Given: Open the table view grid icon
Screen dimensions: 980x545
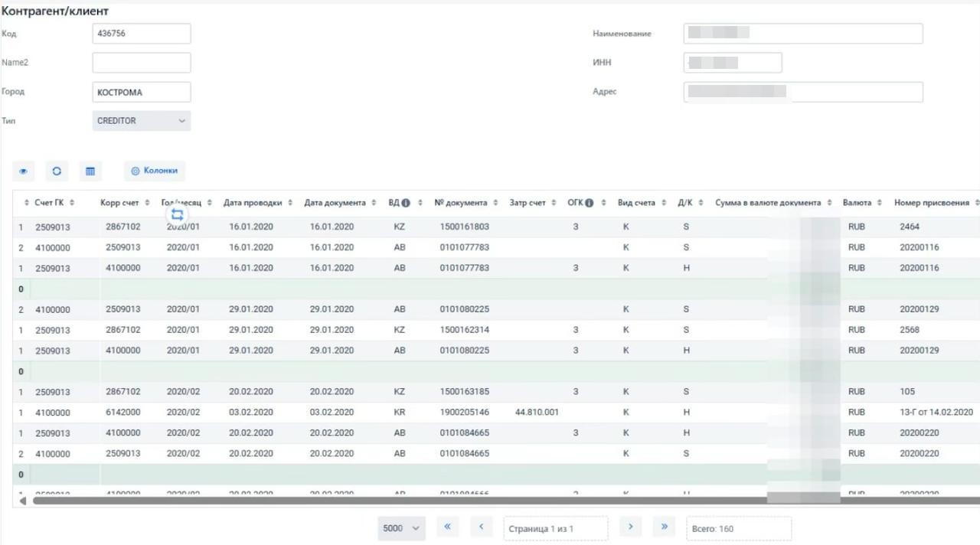Looking at the screenshot, I should (90, 171).
